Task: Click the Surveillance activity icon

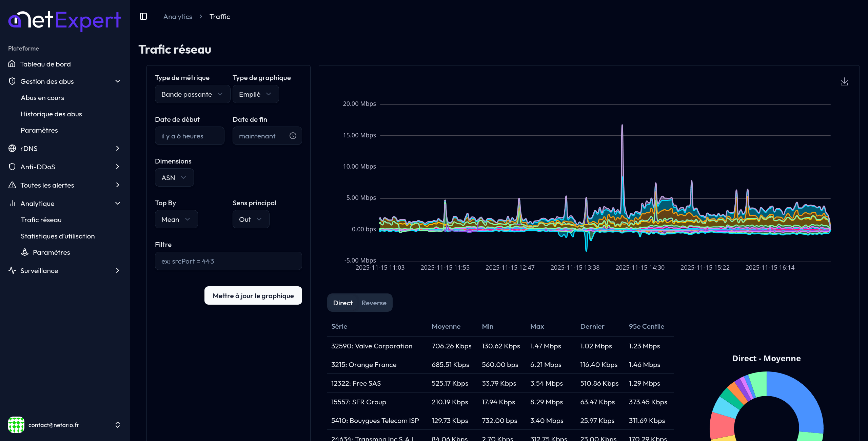Action: pos(12,270)
